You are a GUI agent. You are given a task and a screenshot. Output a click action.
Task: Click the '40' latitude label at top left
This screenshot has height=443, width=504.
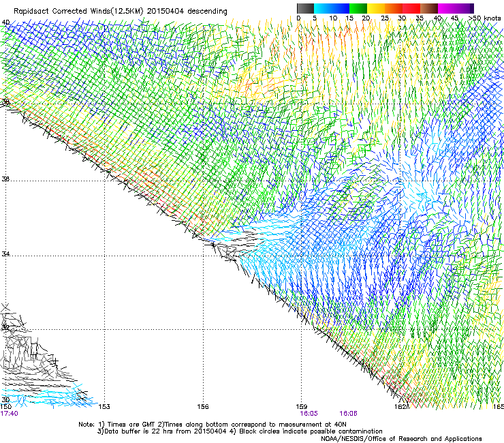(5, 22)
